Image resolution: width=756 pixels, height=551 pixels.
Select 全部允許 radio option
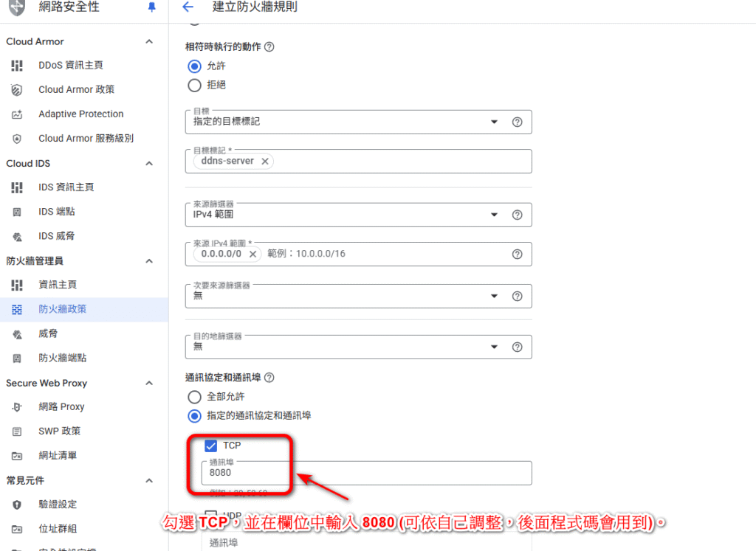[195, 397]
